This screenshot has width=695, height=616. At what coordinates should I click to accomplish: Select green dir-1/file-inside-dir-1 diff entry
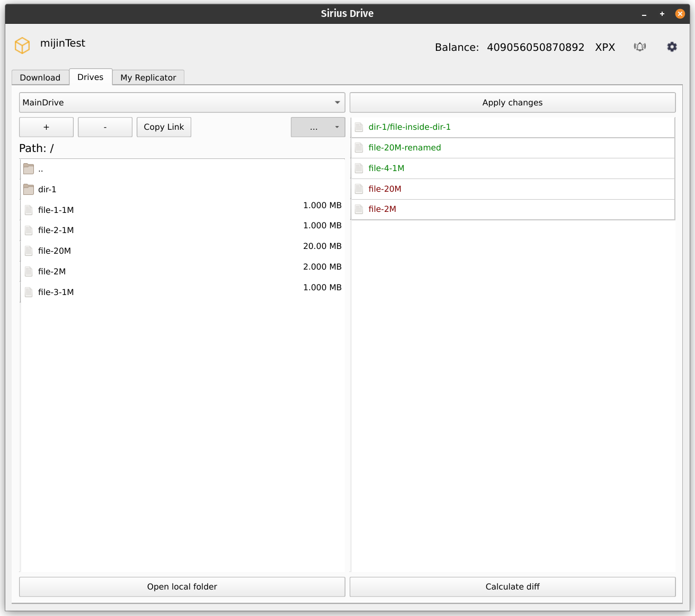point(512,127)
